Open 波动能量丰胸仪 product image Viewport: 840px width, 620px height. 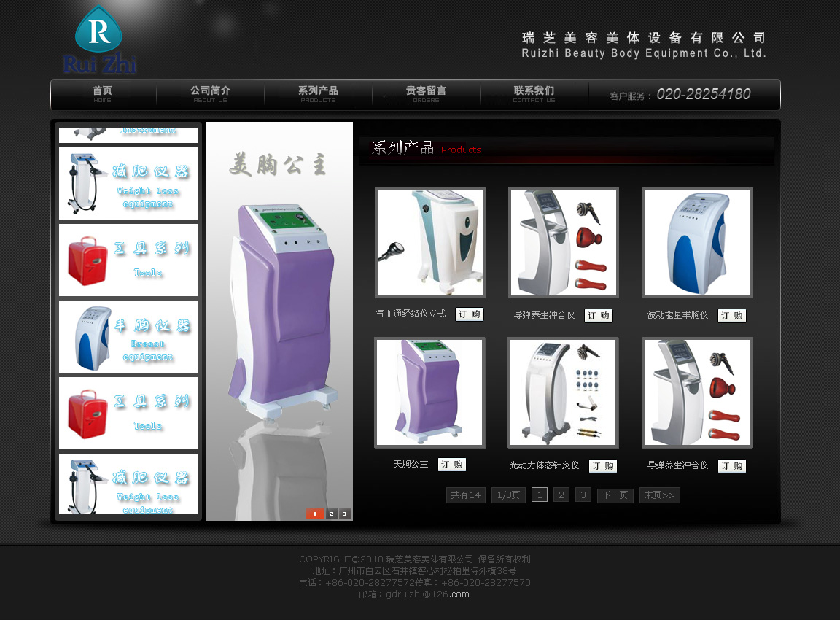(x=697, y=243)
